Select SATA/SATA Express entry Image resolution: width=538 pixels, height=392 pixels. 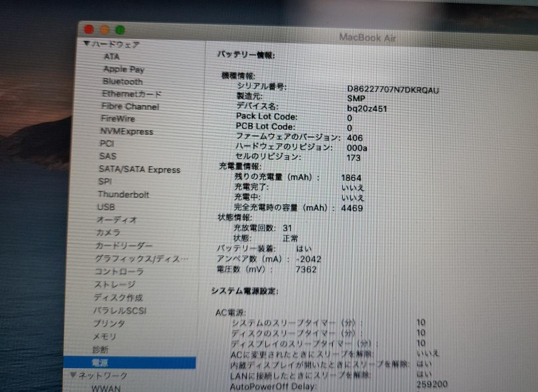pos(139,169)
